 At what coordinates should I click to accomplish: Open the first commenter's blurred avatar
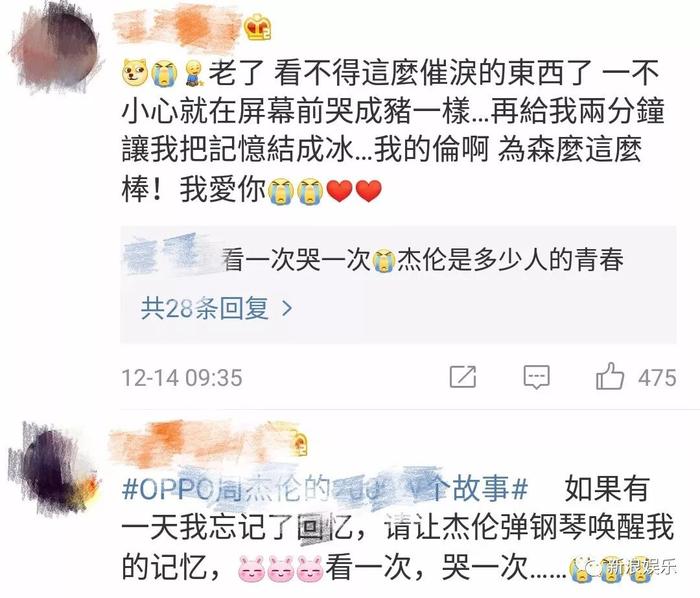click(56, 47)
